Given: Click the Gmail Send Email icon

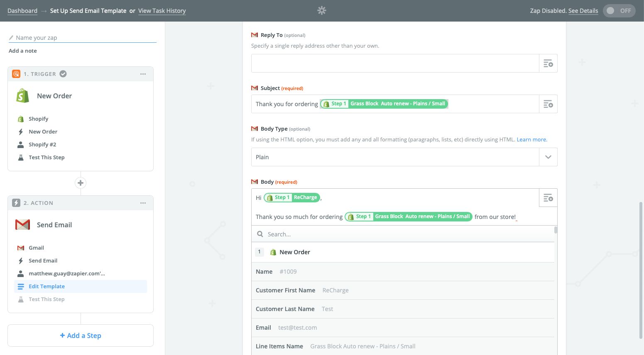Looking at the screenshot, I should pyautogui.click(x=23, y=225).
